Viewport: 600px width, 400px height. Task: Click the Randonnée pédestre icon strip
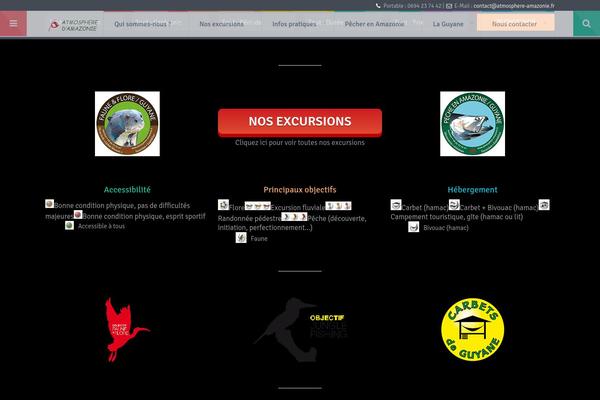(x=338, y=206)
